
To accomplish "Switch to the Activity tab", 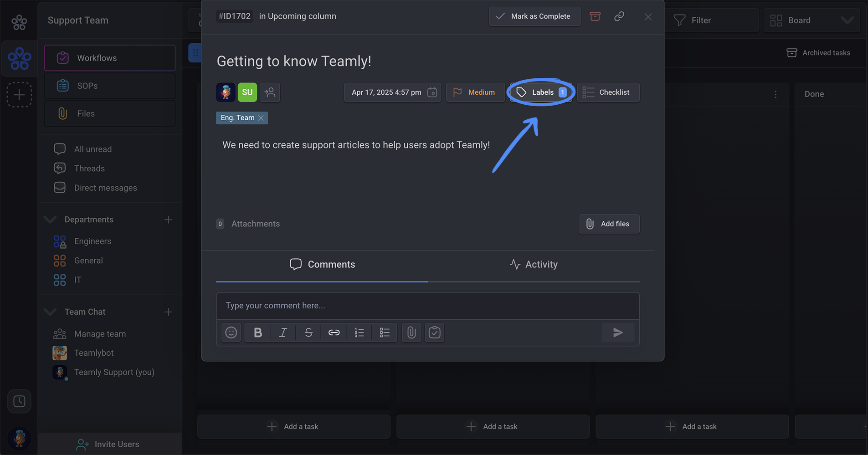I will point(534,265).
